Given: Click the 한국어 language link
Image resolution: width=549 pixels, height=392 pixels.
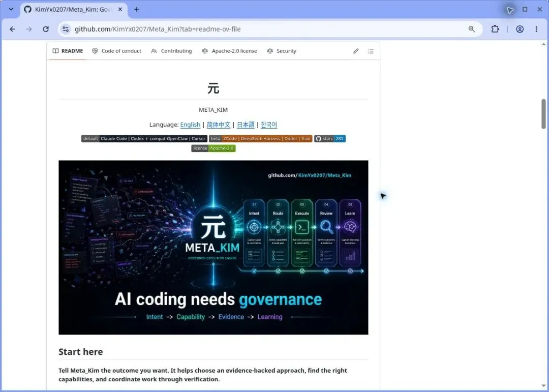Looking at the screenshot, I should pos(269,125).
